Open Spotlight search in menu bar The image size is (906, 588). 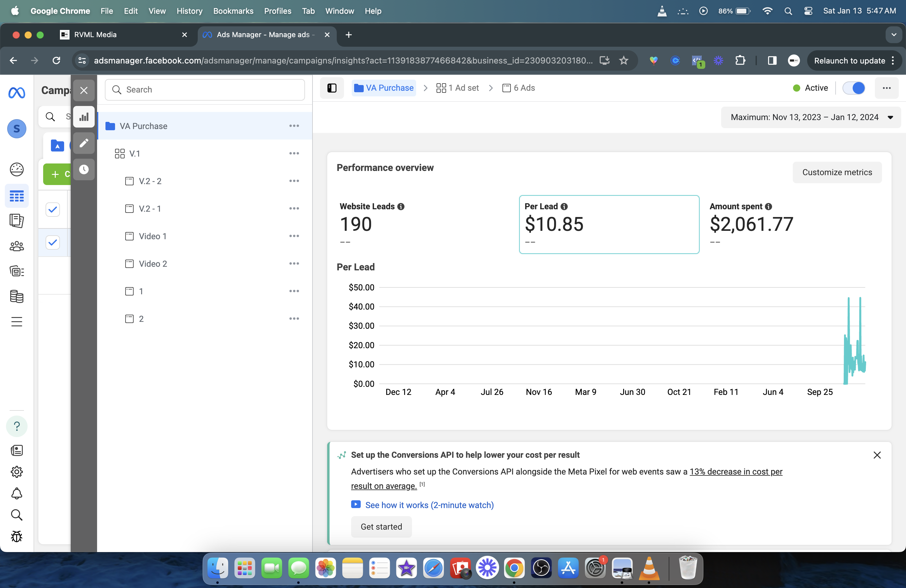(x=788, y=11)
